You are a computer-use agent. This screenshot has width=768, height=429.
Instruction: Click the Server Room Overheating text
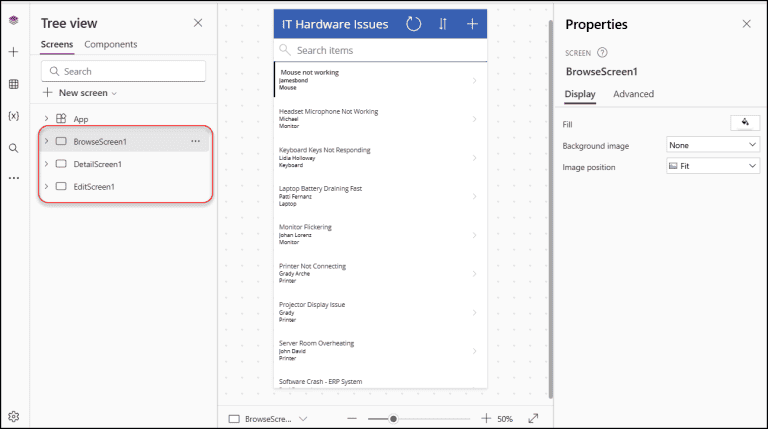(316, 343)
